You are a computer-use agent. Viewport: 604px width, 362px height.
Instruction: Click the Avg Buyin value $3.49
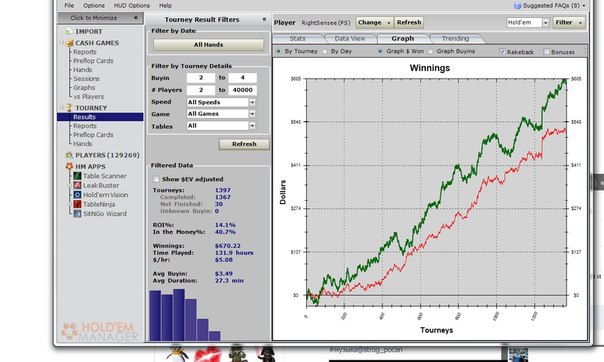point(223,274)
